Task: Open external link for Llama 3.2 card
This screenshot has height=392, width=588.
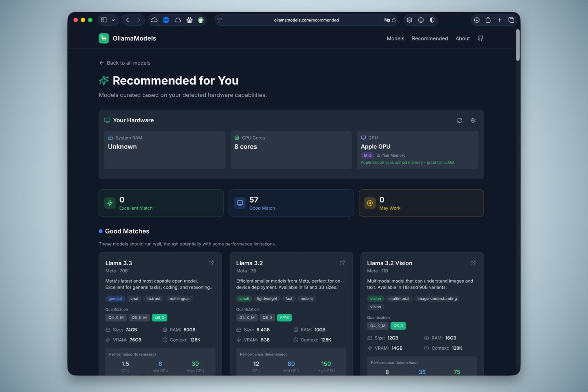Action: tap(342, 263)
